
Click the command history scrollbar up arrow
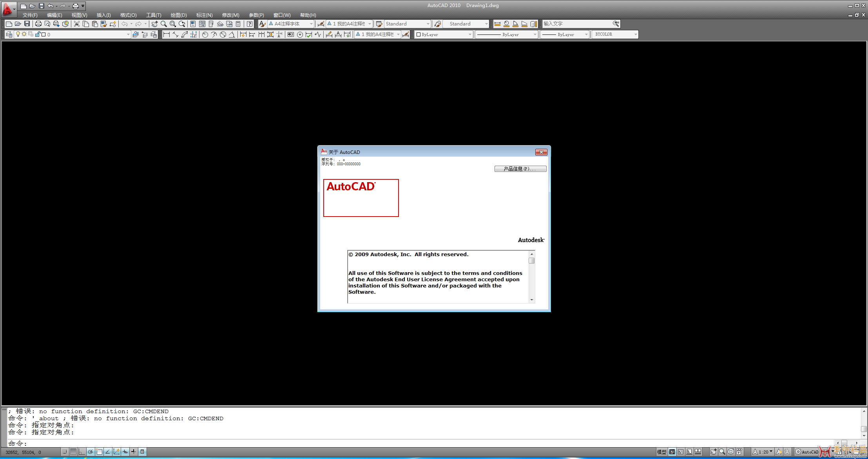(864, 411)
